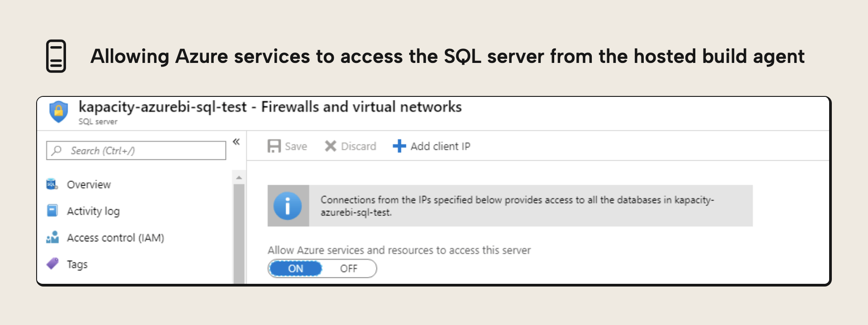Click the 'Allowing Azure services' heading text
868x325 pixels.
coord(447,57)
